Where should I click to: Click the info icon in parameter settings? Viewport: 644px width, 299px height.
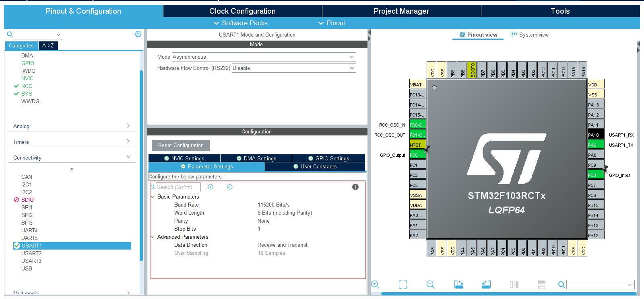point(355,187)
